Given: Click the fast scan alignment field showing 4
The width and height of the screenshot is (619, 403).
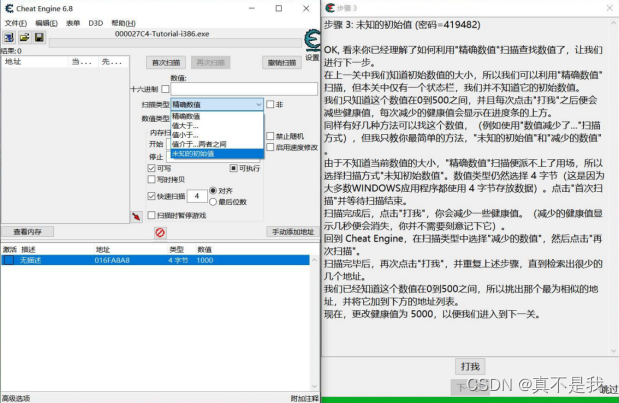Looking at the screenshot, I should click(x=197, y=196).
